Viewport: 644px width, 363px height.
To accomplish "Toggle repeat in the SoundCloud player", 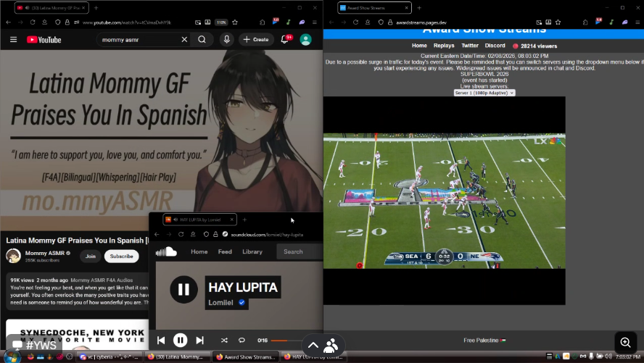I will [x=241, y=340].
